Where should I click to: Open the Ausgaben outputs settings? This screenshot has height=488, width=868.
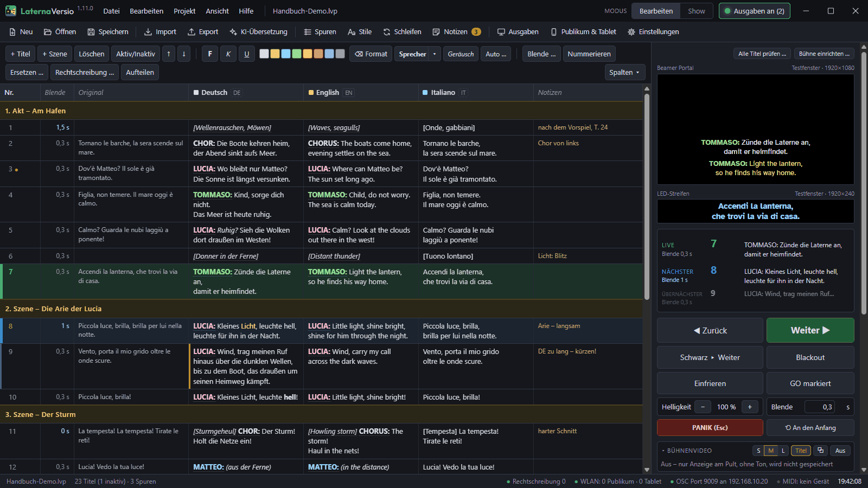tap(518, 32)
